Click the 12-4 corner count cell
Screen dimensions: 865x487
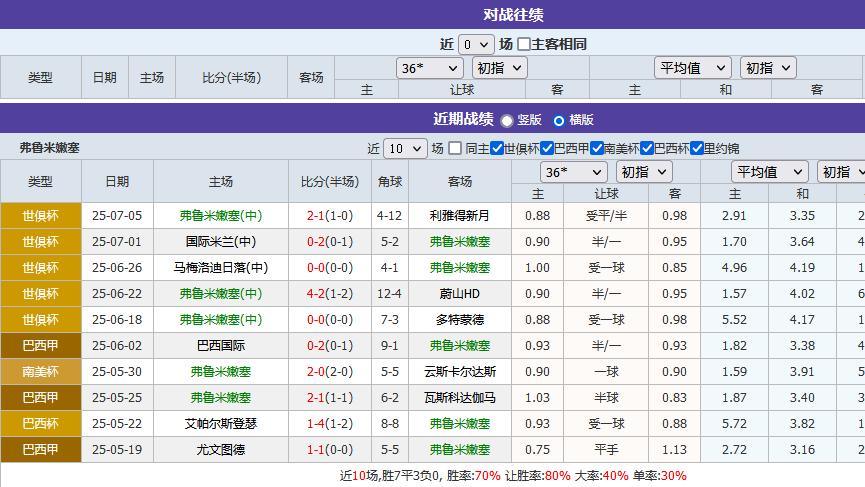click(x=389, y=293)
